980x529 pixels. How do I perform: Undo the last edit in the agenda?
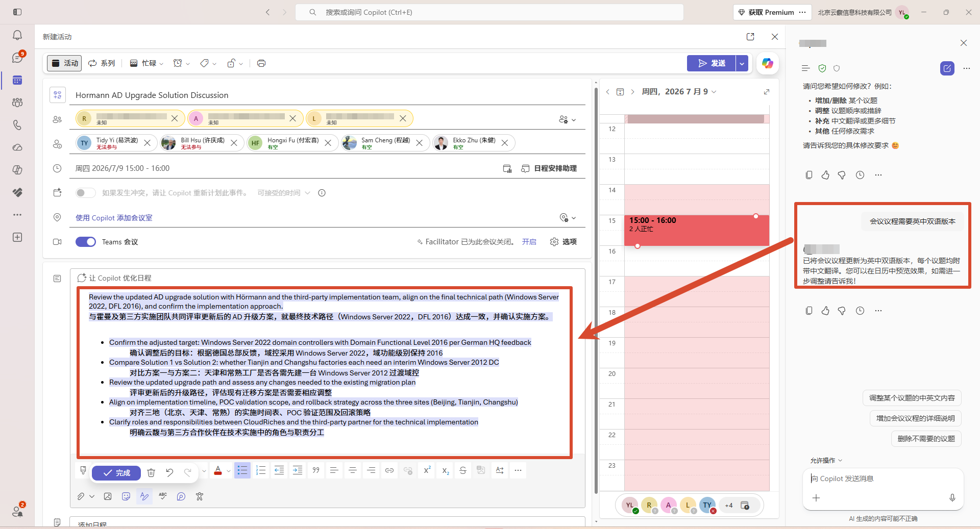coord(169,473)
